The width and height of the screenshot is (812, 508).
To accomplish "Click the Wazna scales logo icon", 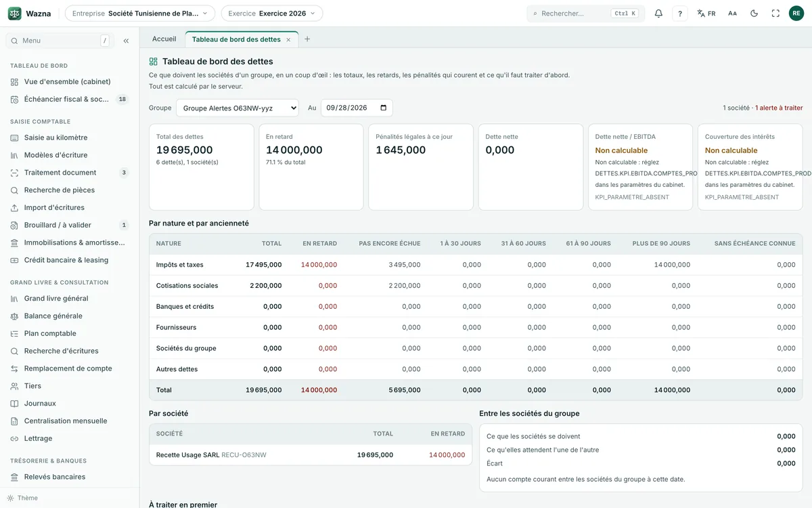I will pos(15,14).
